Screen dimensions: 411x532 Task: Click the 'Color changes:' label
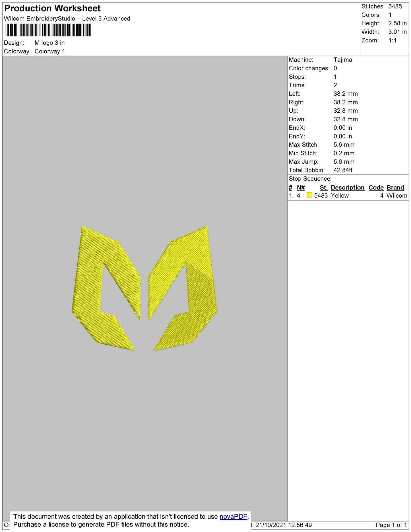pyautogui.click(x=309, y=68)
